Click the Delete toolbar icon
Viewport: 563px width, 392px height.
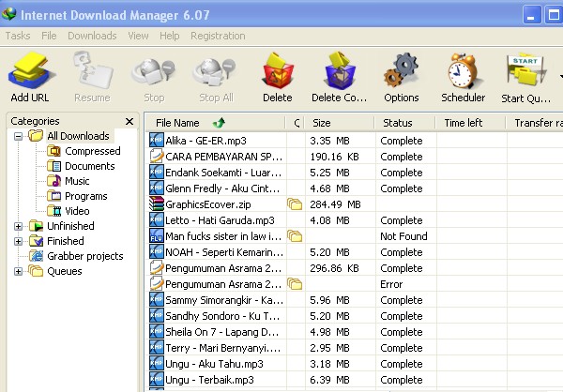tap(278, 71)
